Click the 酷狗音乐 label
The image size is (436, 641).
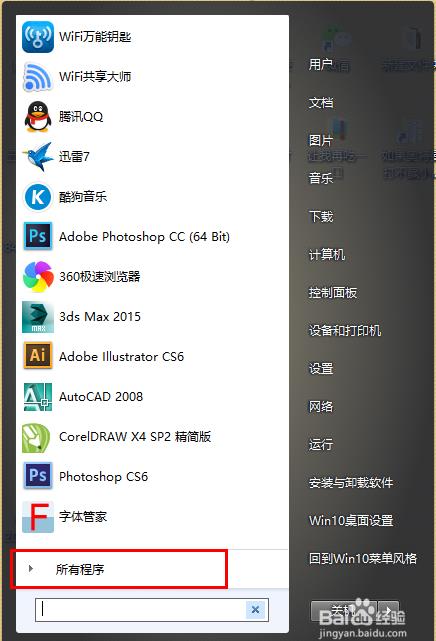click(x=83, y=197)
